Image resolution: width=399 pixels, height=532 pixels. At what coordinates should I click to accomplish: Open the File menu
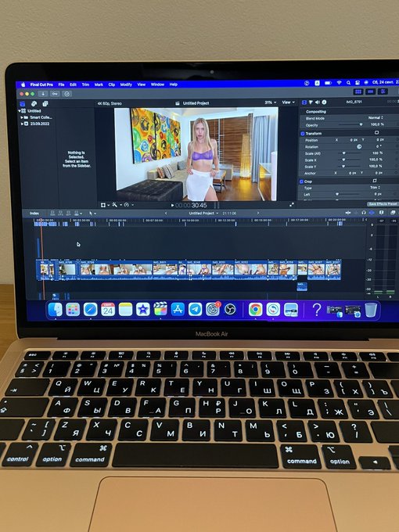61,84
